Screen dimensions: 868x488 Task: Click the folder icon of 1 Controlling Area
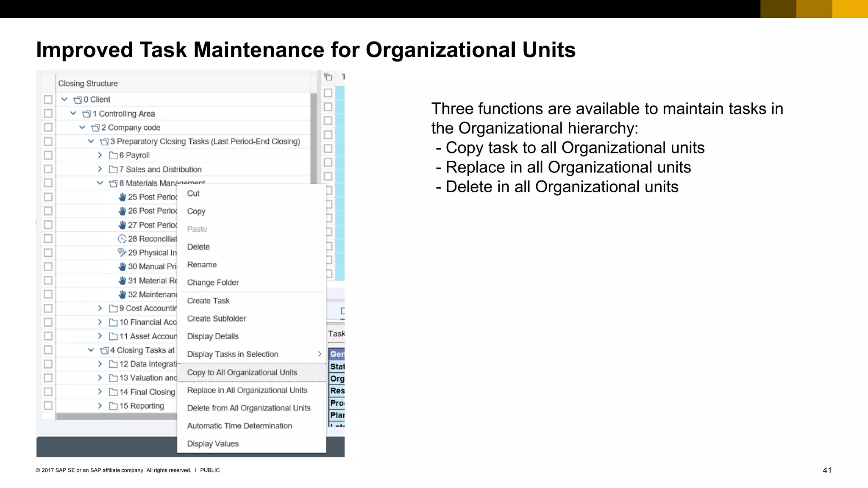tap(86, 114)
